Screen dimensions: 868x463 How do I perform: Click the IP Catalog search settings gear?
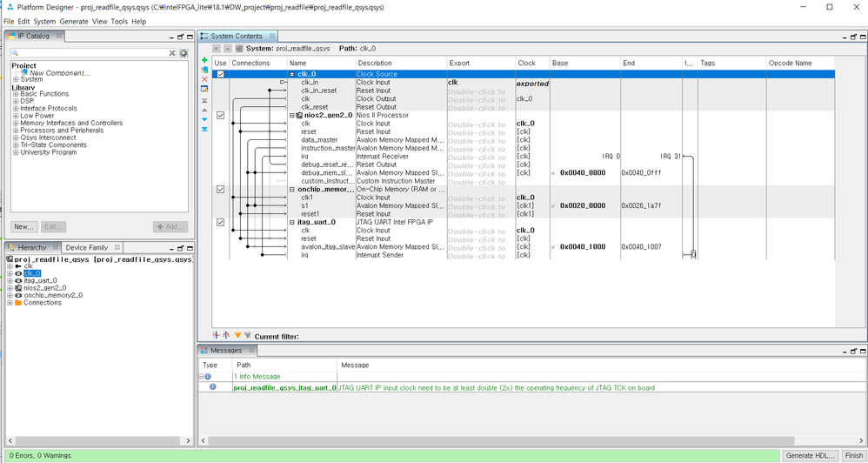(x=184, y=53)
